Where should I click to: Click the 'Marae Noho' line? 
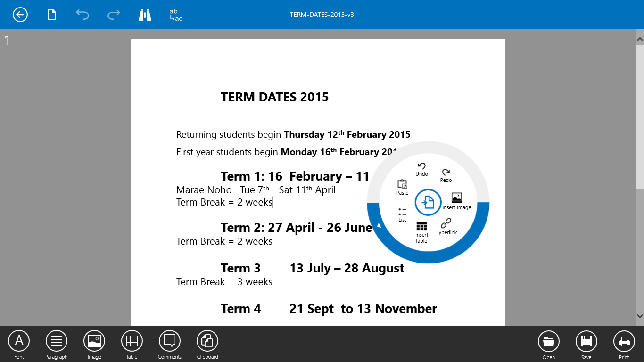(256, 189)
